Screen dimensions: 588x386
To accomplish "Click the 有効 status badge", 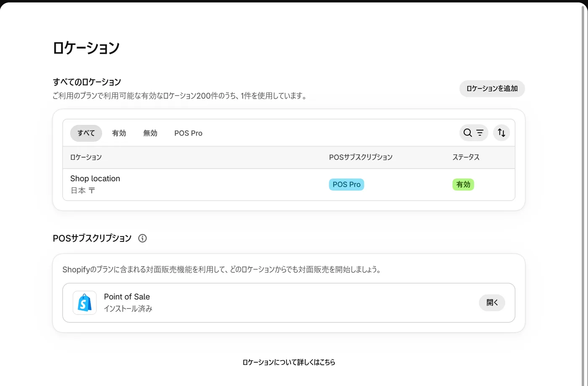I will pos(463,185).
